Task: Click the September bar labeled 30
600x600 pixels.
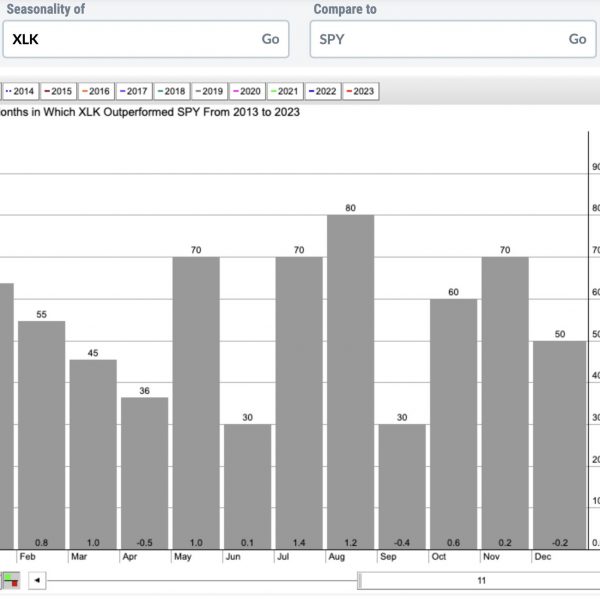Action: (402, 487)
